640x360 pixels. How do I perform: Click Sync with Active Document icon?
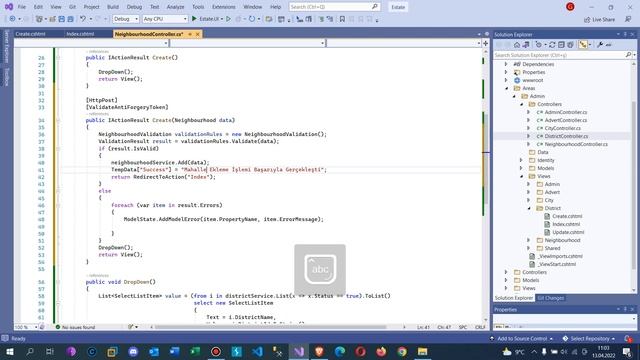(552, 45)
